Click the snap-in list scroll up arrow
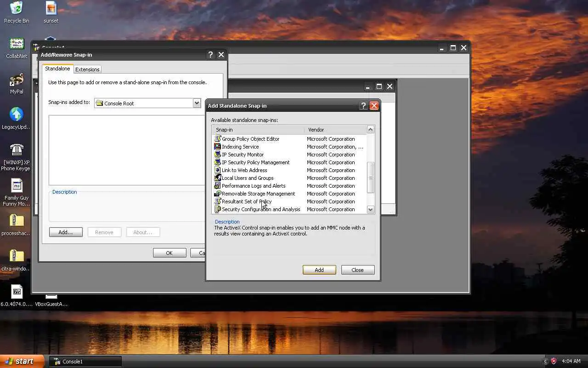The height and width of the screenshot is (368, 588). coord(370,130)
